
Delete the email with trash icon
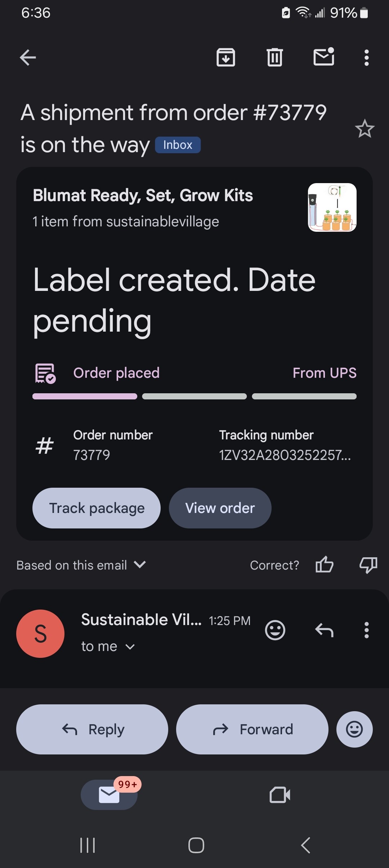pos(275,57)
